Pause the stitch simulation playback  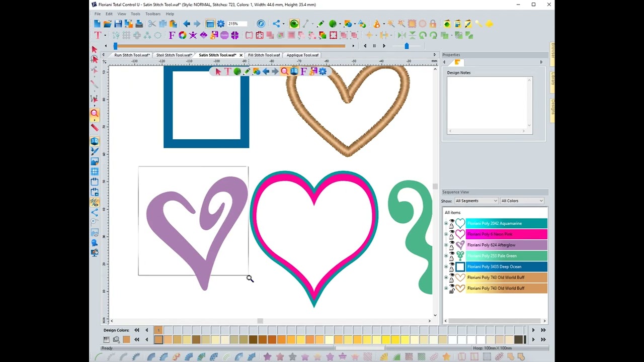(x=374, y=46)
